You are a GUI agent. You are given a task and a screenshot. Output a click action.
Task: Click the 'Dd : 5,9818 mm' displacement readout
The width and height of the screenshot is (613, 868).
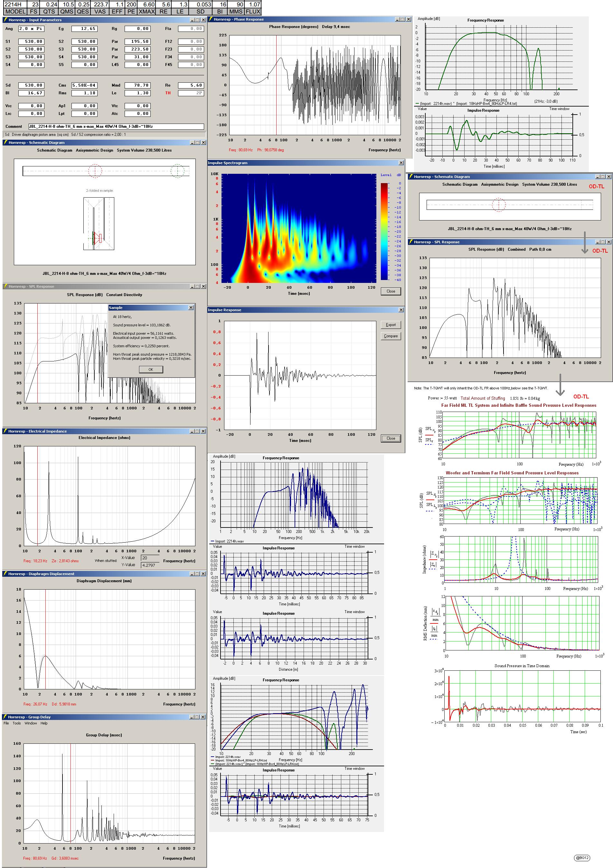[x=64, y=704]
